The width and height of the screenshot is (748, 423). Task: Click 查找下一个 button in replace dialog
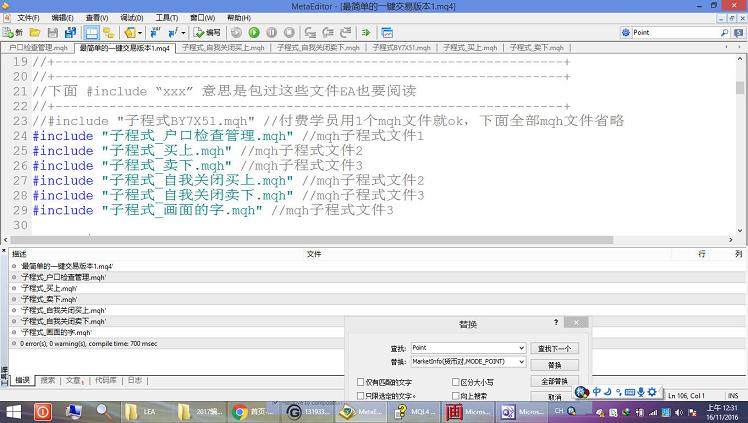(554, 349)
